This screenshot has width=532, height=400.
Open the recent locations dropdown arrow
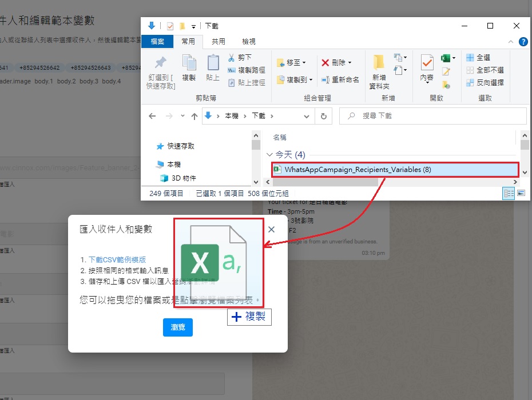182,116
